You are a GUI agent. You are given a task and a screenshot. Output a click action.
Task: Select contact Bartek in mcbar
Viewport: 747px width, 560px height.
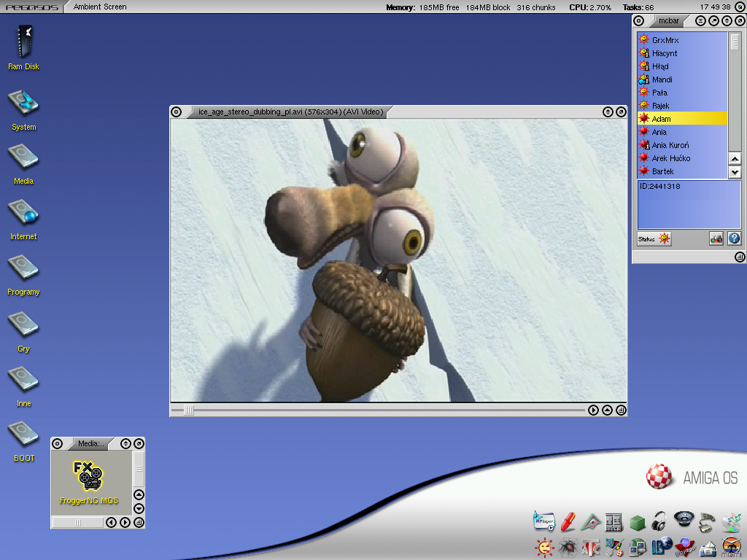(682, 171)
